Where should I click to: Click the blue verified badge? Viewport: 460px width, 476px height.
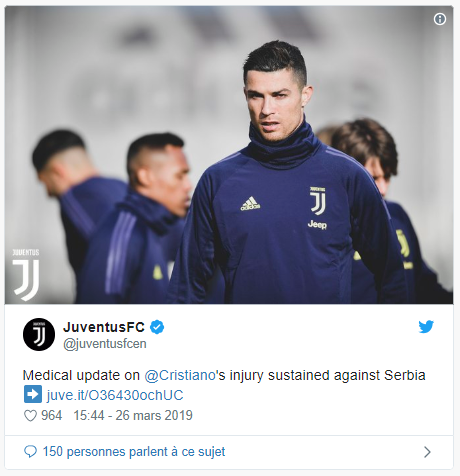click(x=157, y=327)
